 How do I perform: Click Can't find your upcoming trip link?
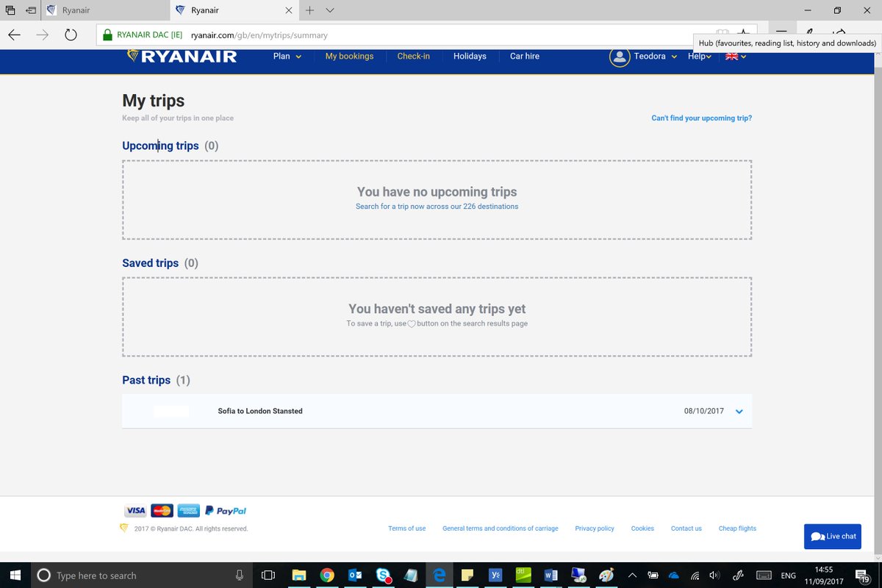(x=701, y=118)
